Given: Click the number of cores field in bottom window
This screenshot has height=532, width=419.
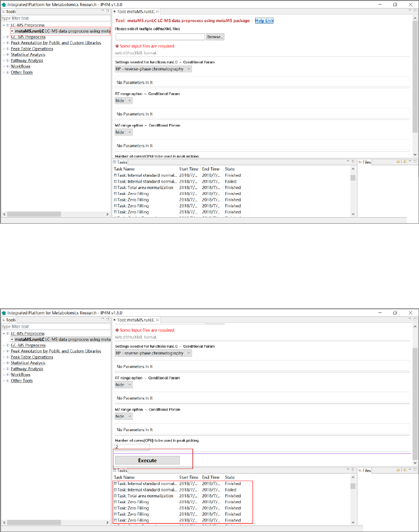Looking at the screenshot, I should 132,447.
